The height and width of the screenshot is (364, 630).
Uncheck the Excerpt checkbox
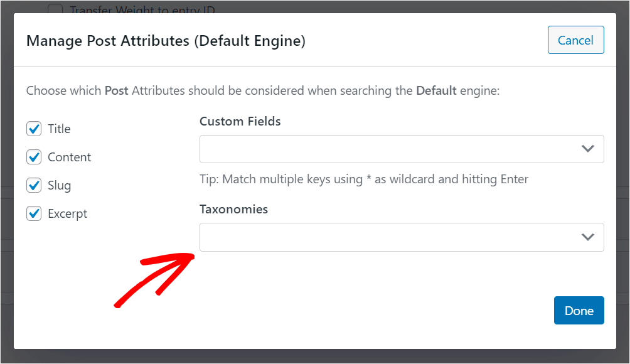pos(34,213)
